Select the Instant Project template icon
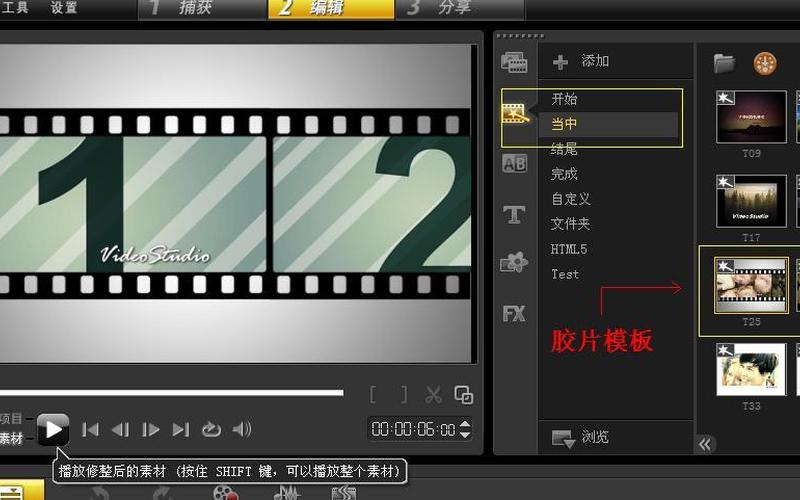 514,113
